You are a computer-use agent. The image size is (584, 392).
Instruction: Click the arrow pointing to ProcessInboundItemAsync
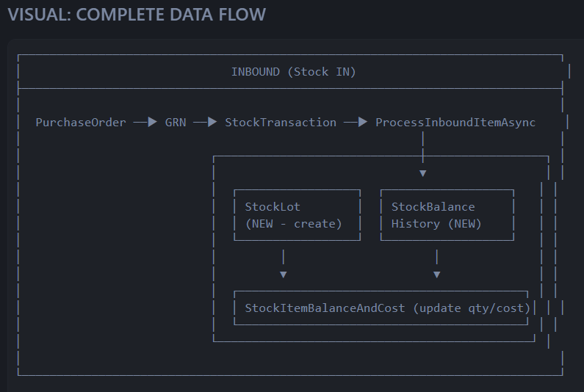356,123
